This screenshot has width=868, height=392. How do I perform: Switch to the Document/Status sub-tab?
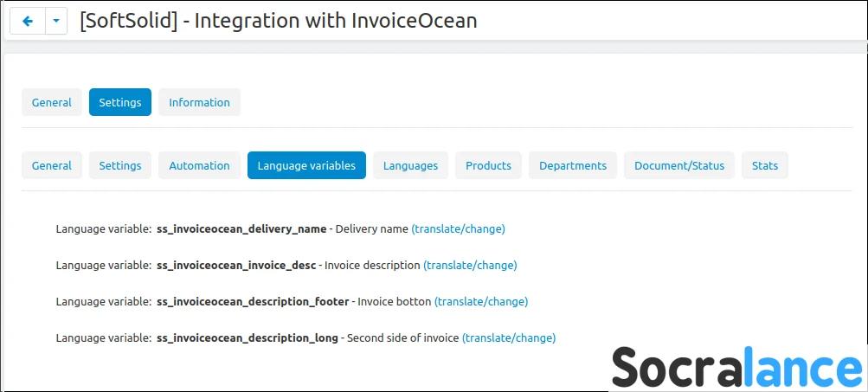[x=679, y=165]
